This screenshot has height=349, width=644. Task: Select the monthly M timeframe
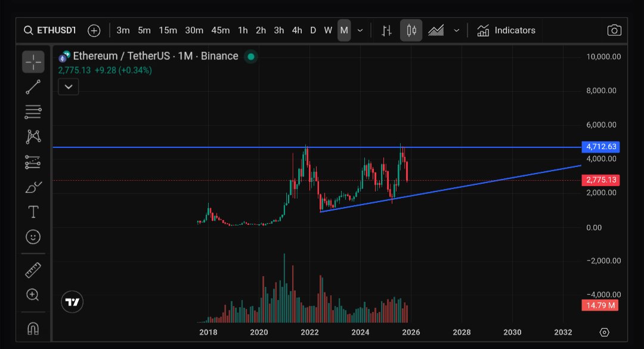(x=344, y=30)
